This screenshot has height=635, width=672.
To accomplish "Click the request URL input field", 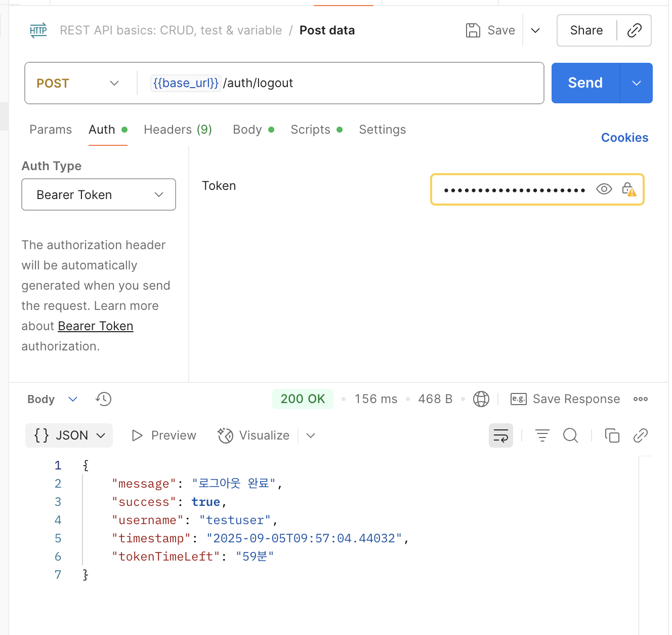I will pyautogui.click(x=380, y=83).
